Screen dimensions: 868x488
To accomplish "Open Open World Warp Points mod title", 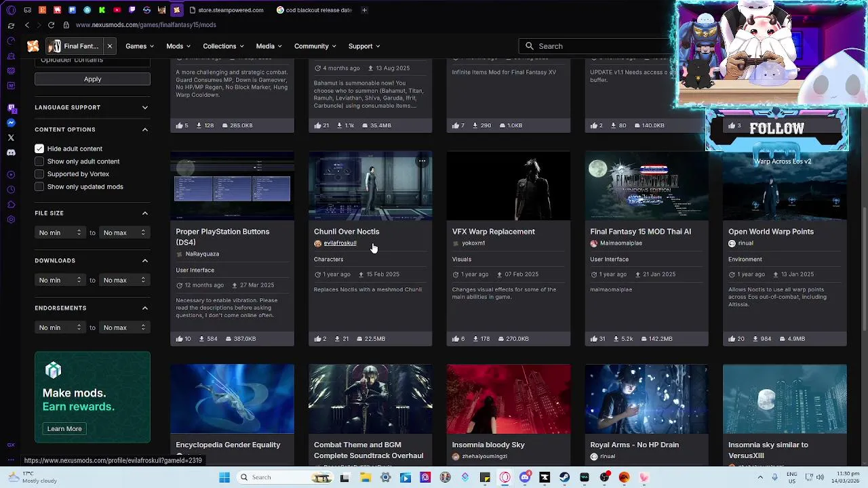I will [x=771, y=232].
